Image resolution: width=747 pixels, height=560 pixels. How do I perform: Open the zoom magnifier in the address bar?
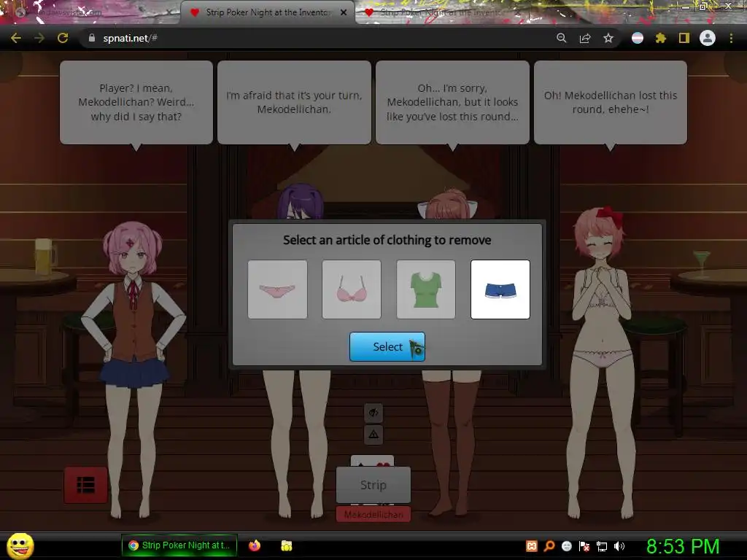[x=561, y=38]
